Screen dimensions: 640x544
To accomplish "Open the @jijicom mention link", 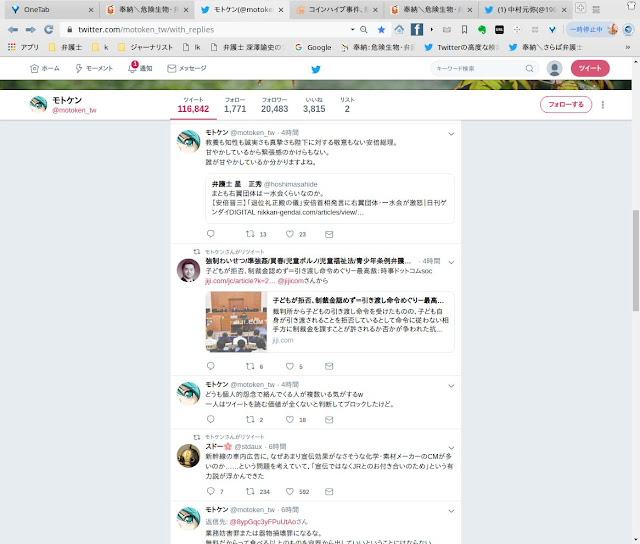I will point(291,281).
